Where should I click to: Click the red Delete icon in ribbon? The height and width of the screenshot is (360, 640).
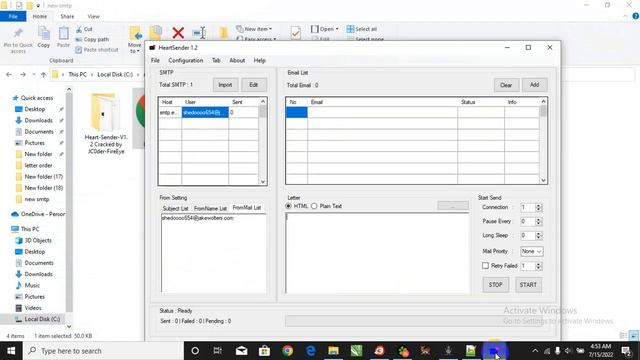178,33
